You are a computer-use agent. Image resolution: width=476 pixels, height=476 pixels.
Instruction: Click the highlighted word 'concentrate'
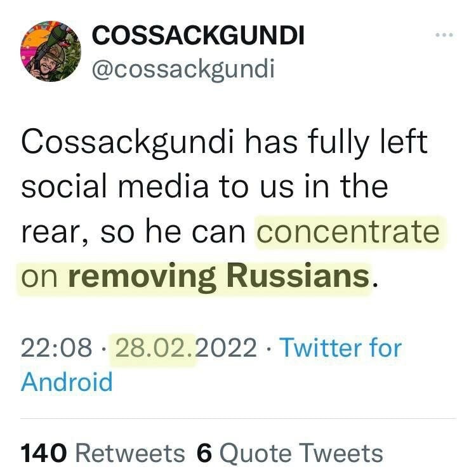pyautogui.click(x=347, y=233)
